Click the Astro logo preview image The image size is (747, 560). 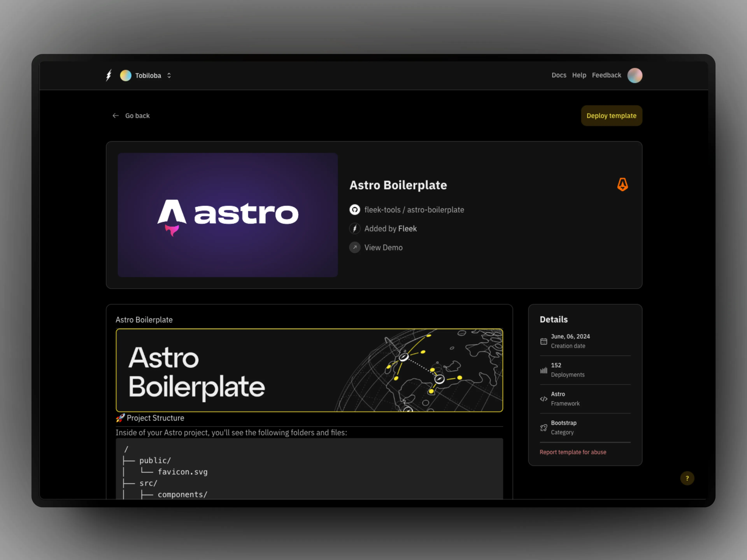point(228,215)
